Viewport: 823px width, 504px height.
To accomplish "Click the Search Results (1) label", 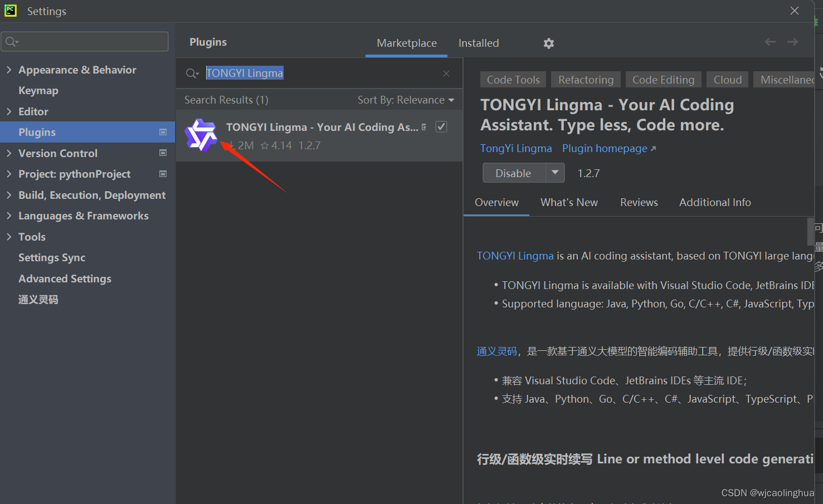I will [226, 100].
